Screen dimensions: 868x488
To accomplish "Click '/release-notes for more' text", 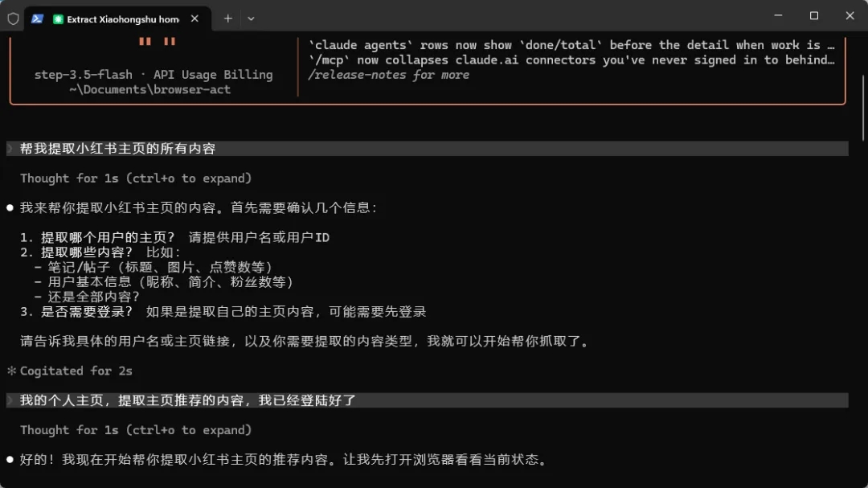I will pos(389,75).
